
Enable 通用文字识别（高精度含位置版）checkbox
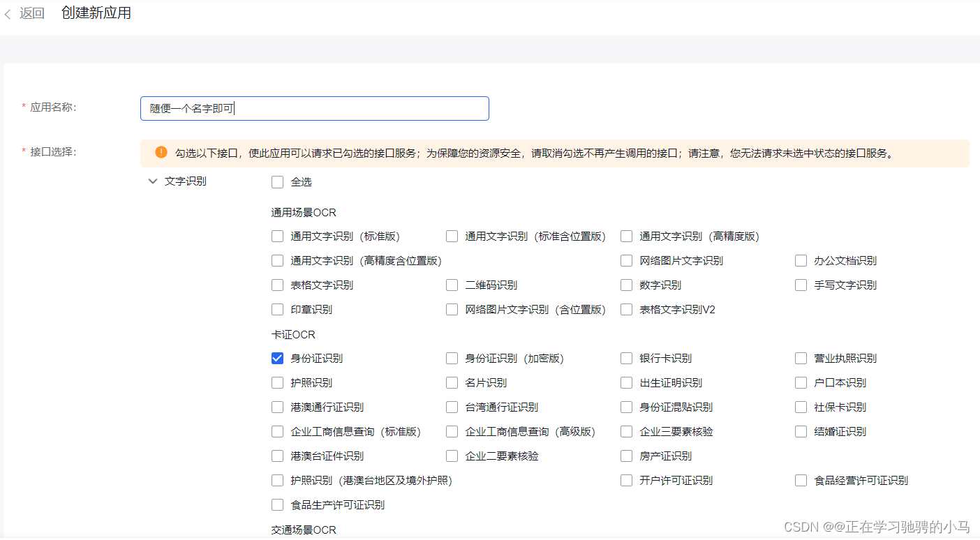[x=277, y=261]
